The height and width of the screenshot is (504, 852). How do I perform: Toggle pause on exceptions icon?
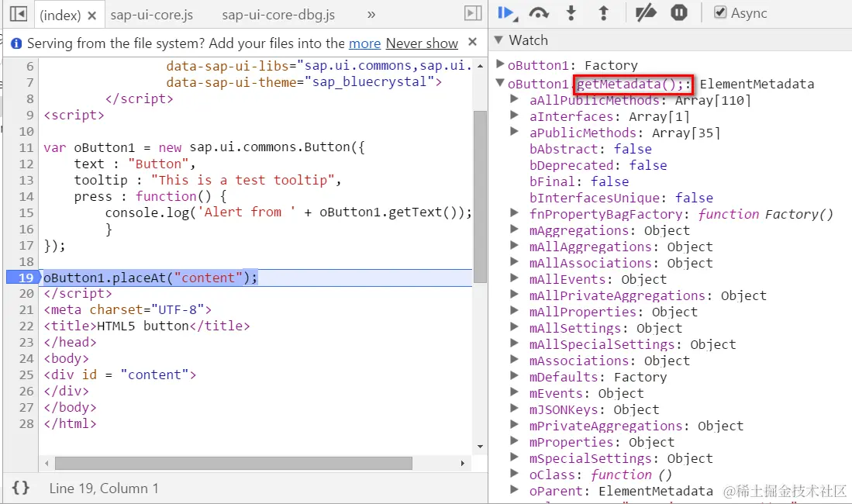[678, 12]
